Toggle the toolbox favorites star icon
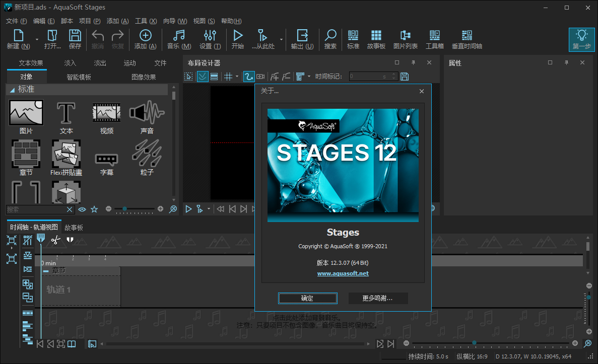The height and width of the screenshot is (364, 598). 94,209
